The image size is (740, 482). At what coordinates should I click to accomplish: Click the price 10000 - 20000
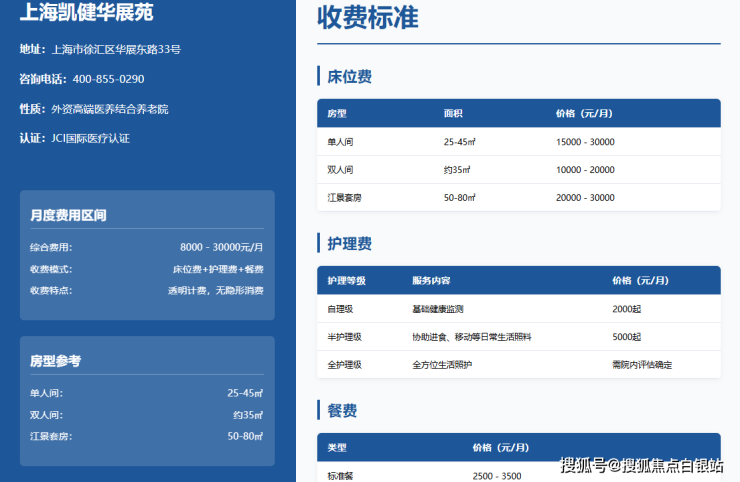coord(585,170)
